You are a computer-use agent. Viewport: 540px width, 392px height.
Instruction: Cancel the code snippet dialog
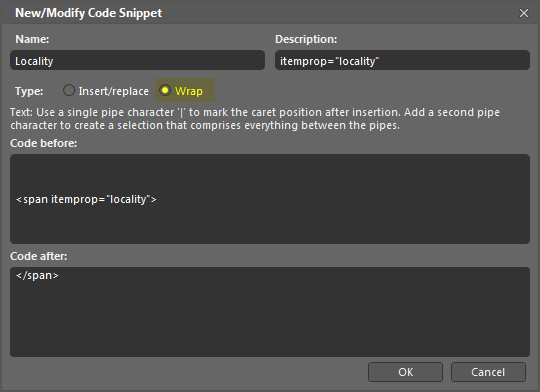tap(488, 372)
